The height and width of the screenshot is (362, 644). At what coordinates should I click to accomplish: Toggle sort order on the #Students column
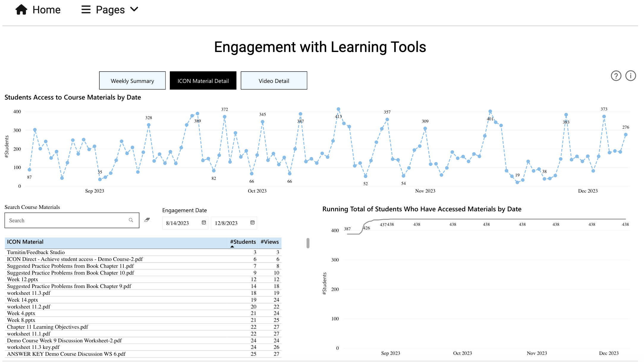click(243, 242)
